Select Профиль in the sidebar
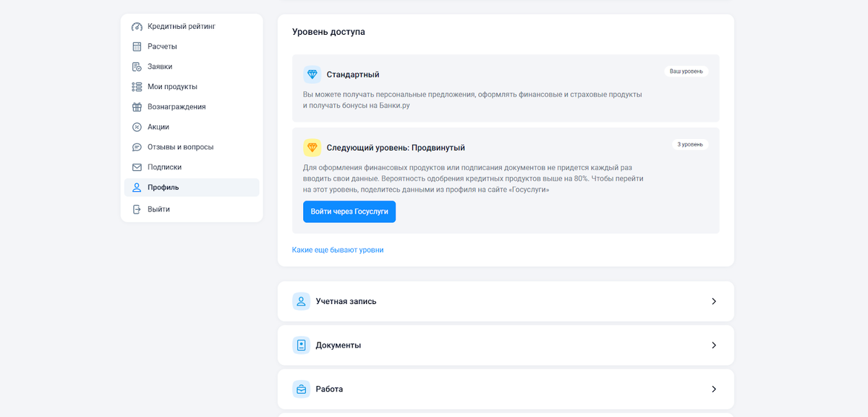 tap(192, 188)
